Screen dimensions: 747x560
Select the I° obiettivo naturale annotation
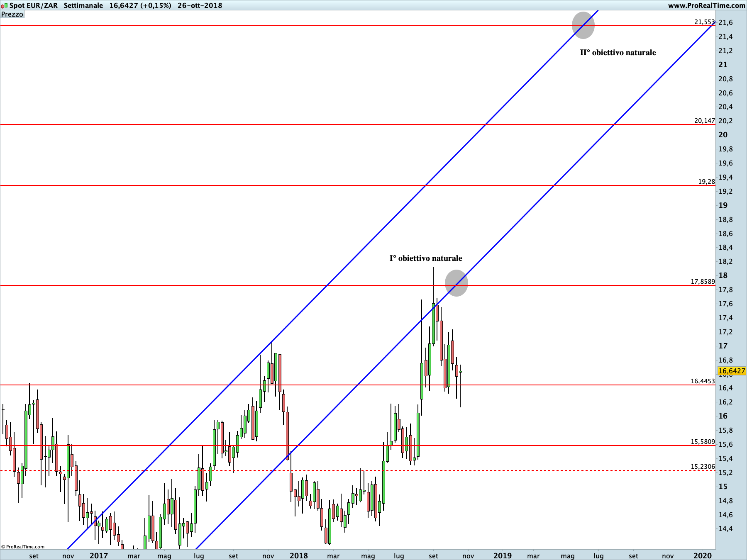[426, 258]
